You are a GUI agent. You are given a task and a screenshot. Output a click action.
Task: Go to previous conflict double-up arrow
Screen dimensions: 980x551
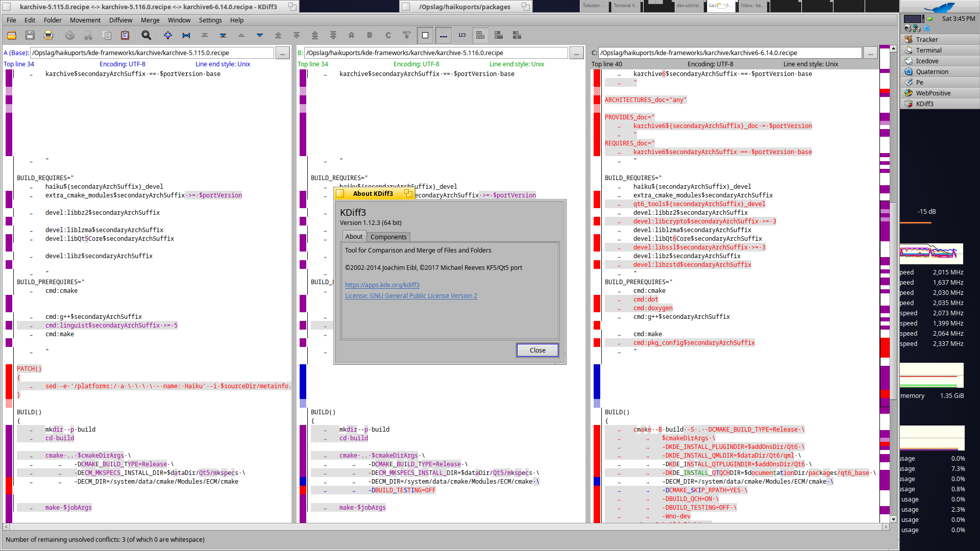click(278, 35)
